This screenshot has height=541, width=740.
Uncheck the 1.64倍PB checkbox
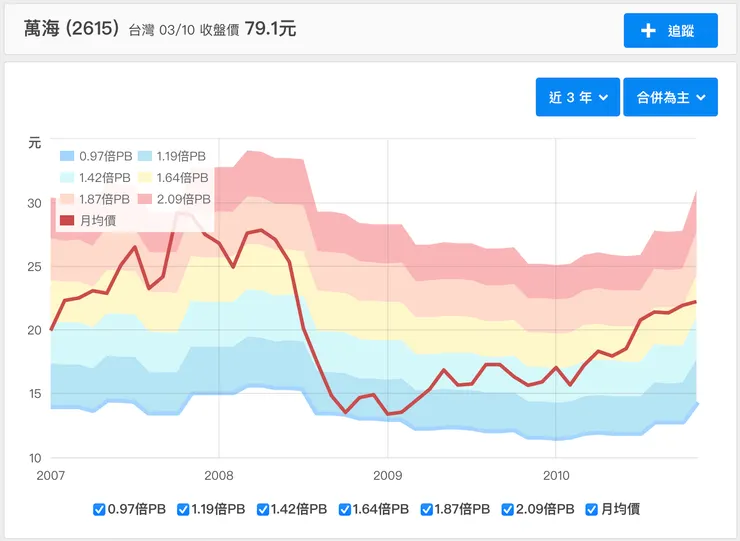[345, 510]
